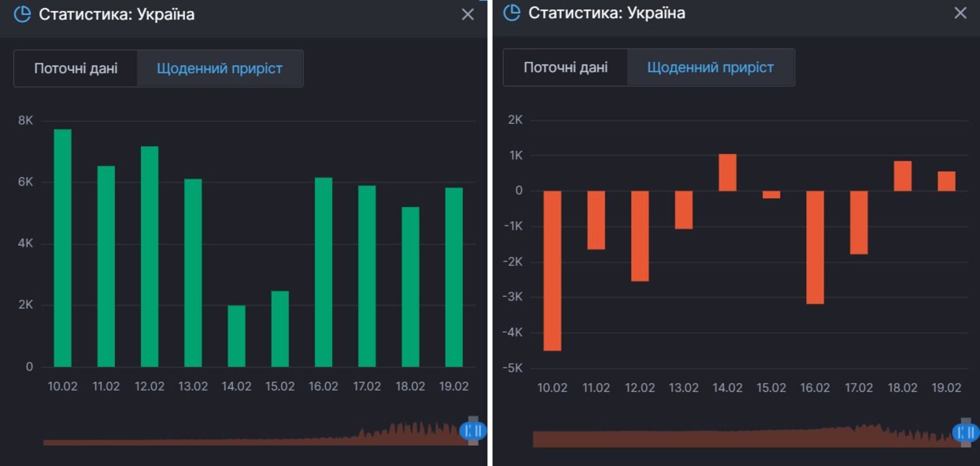Switch to Поточні дані tab in right panel
The image size is (980, 466).
566,67
